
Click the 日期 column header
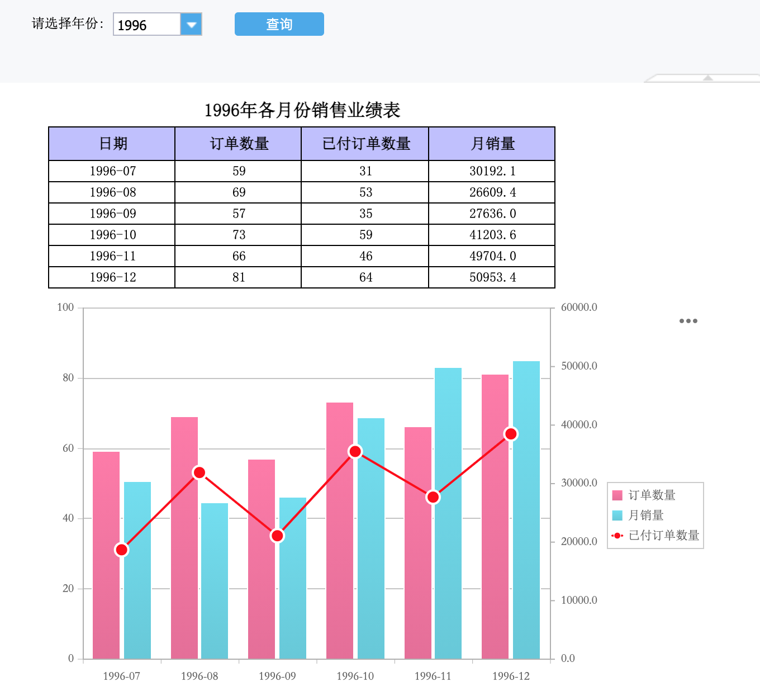coord(112,144)
